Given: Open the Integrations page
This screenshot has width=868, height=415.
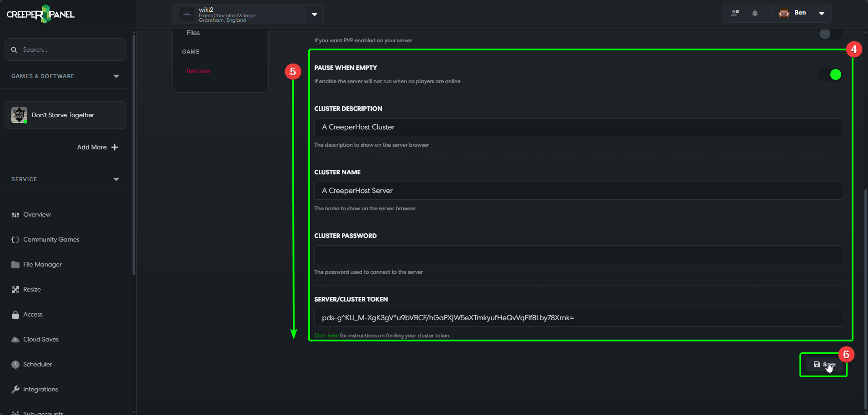Looking at the screenshot, I should tap(40, 389).
